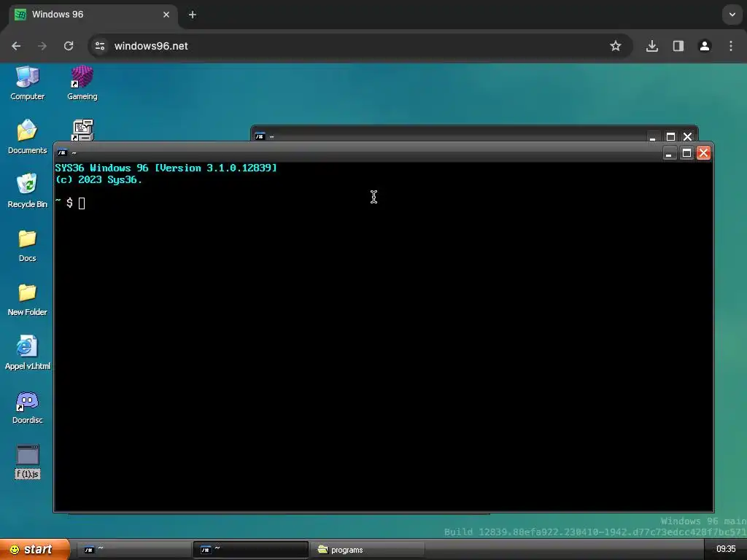The width and height of the screenshot is (747, 560).
Task: Launch the Doordisc shortcut icon
Action: [x=27, y=407]
